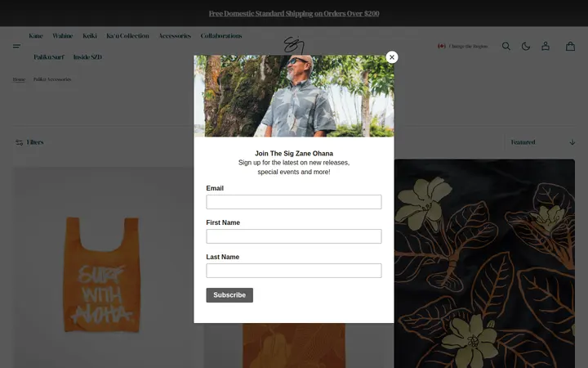Click Change the Region link

coord(468,46)
